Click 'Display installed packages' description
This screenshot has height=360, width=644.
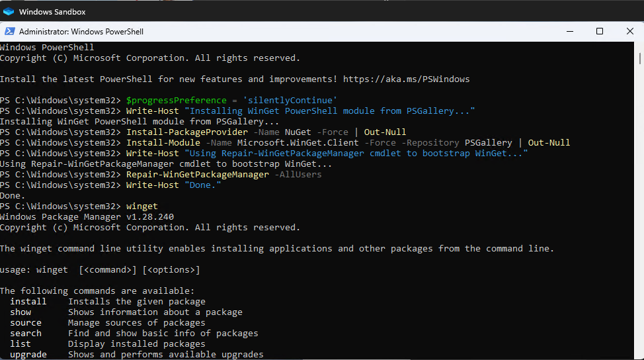(137, 344)
